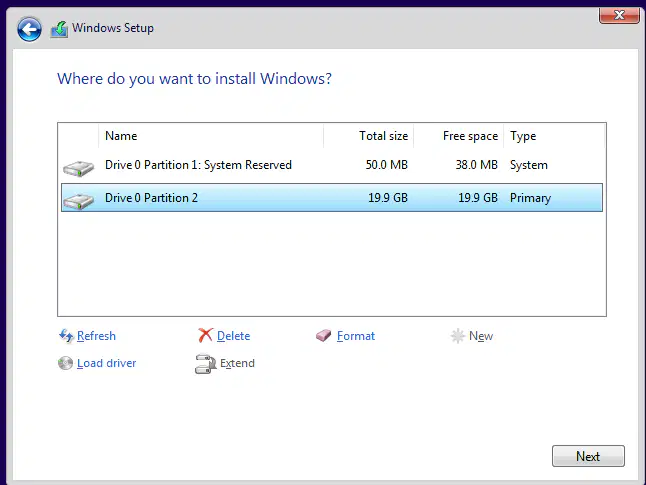Screen dimensions: 646x485
Task: Click the Extend option label
Action: [237, 363]
